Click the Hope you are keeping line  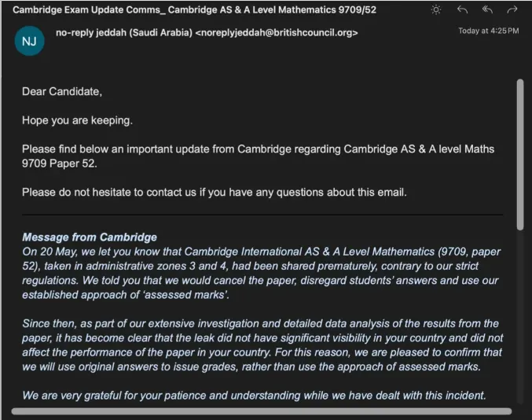point(77,120)
